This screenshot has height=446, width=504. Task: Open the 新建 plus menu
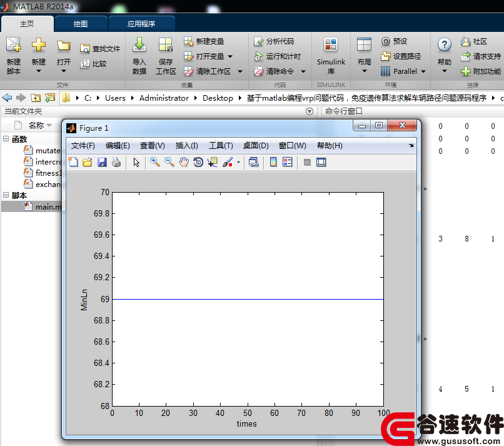click(39, 55)
